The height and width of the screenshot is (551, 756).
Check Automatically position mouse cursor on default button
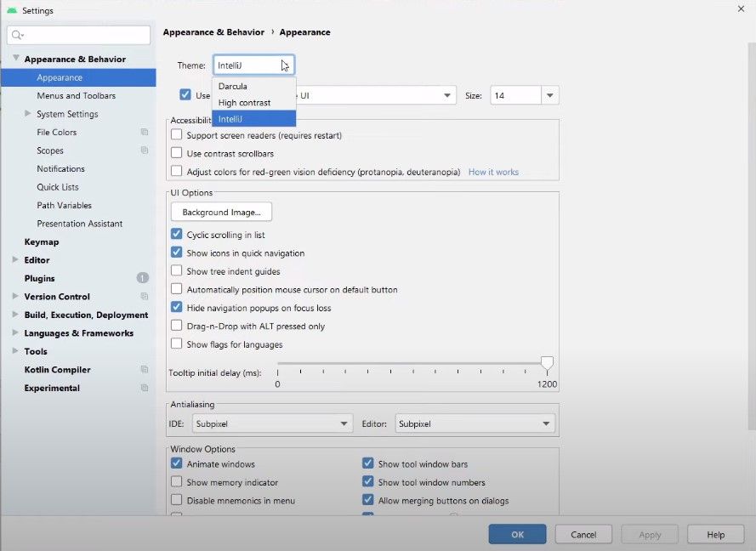(x=177, y=289)
